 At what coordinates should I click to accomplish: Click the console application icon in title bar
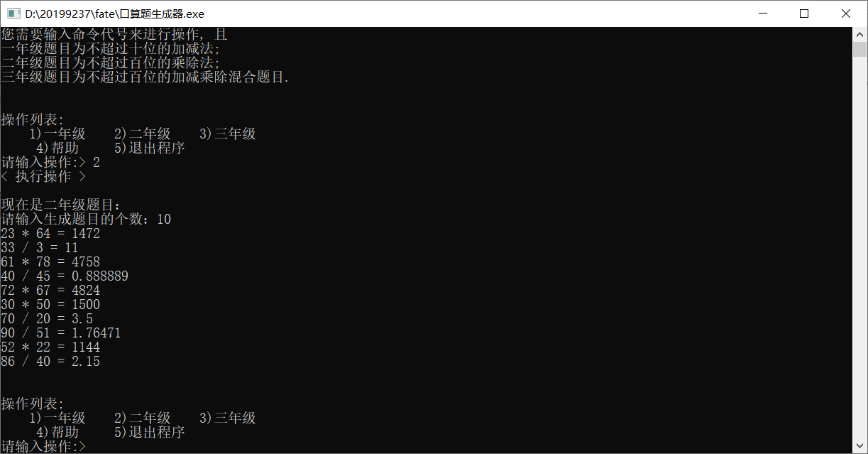[x=12, y=13]
